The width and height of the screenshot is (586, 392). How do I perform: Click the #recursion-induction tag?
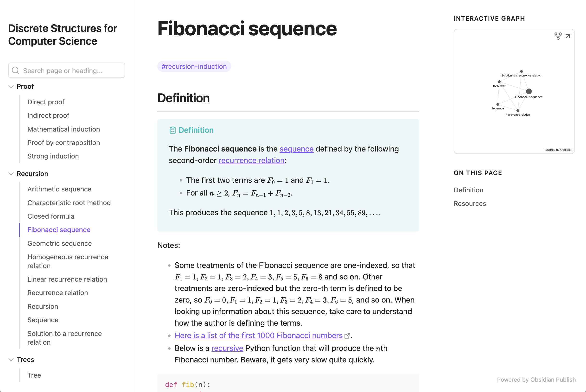(194, 66)
